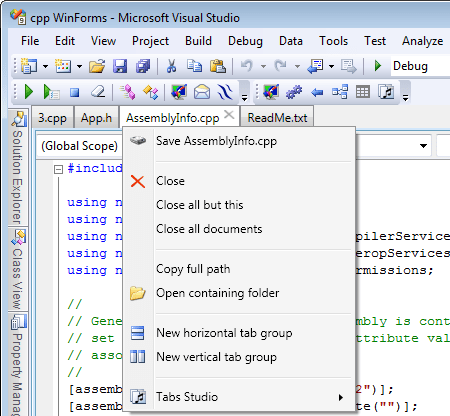Click the Add New Item toolbar icon
450x416 pixels.
(x=63, y=66)
